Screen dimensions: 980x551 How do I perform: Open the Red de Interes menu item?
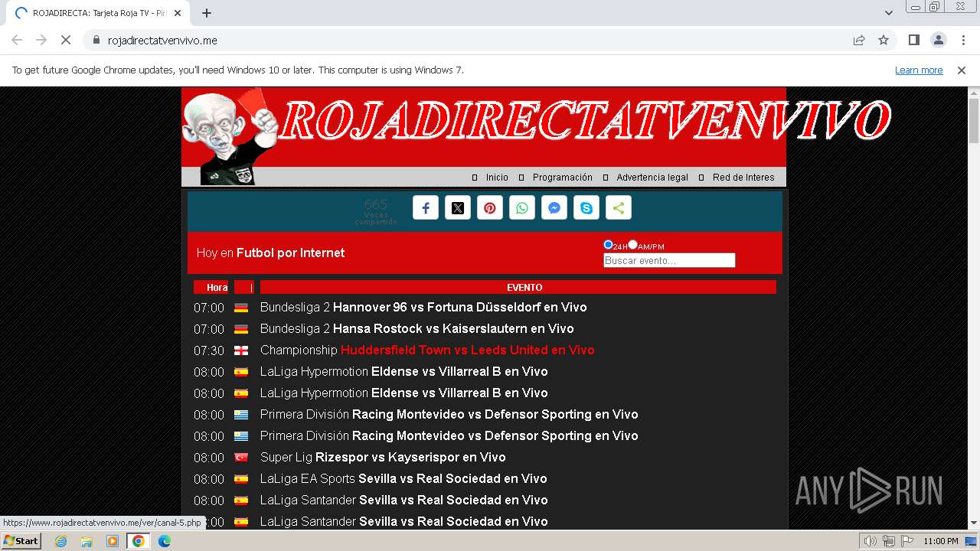click(x=743, y=178)
